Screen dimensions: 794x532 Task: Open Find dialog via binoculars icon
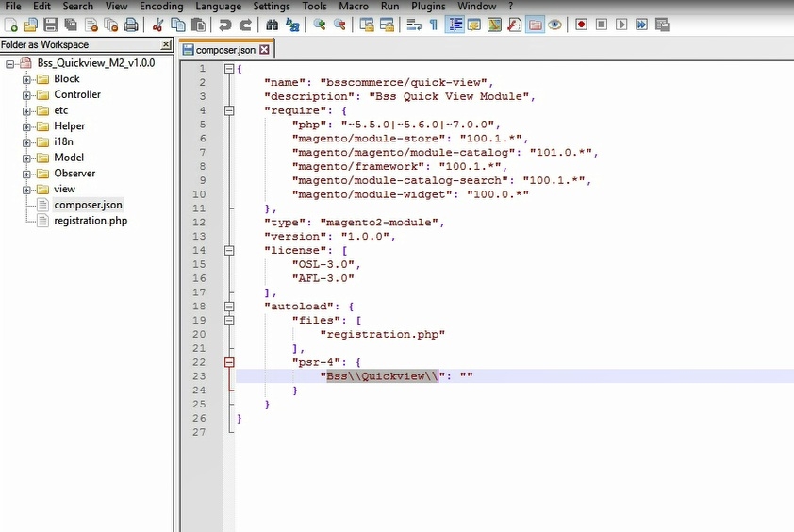[272, 25]
